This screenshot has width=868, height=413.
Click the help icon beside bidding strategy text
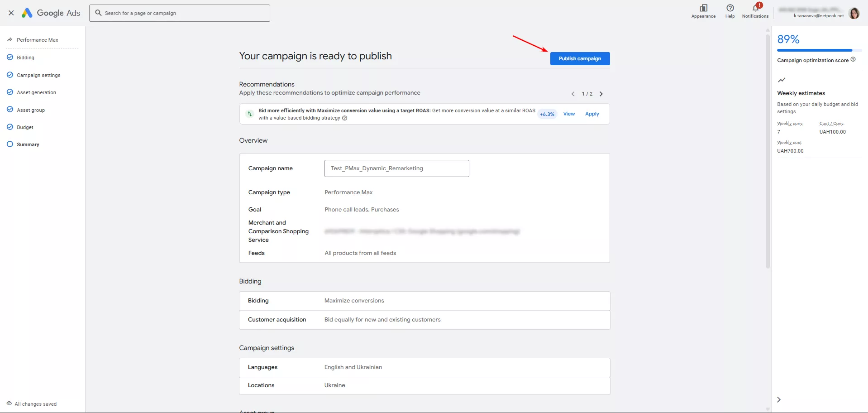pyautogui.click(x=345, y=118)
